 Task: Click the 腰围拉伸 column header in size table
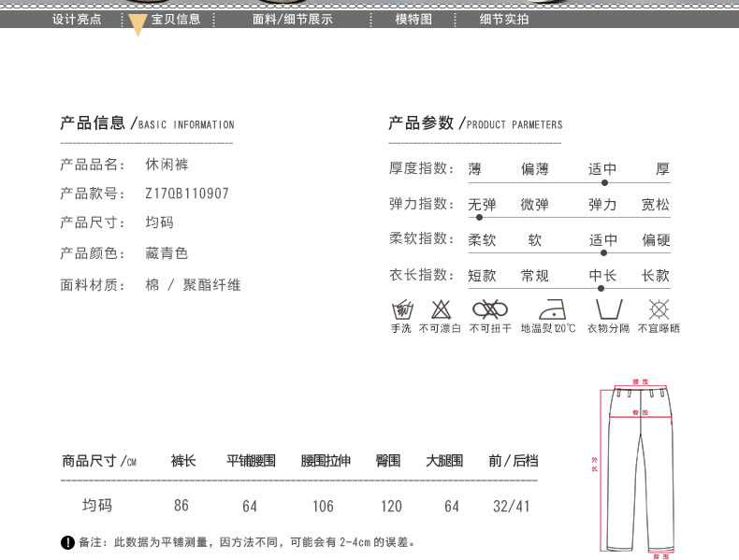coord(326,461)
